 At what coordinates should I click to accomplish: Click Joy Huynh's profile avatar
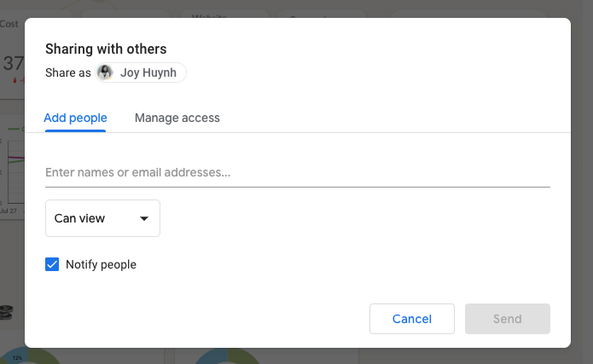pos(105,72)
